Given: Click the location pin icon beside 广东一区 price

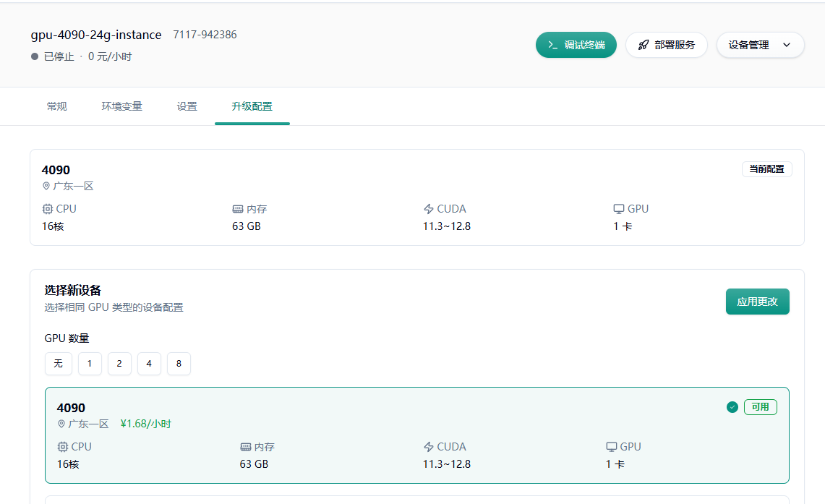Looking at the screenshot, I should click(x=61, y=424).
